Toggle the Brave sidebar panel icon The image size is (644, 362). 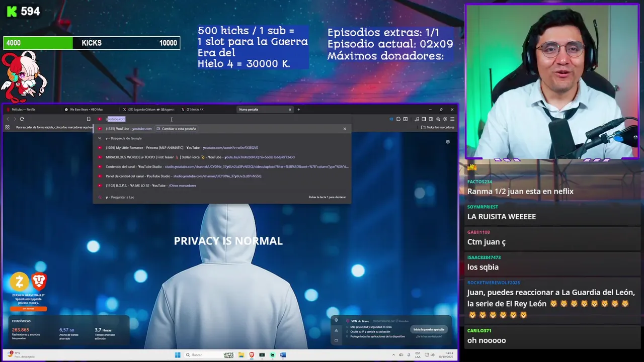(x=424, y=119)
